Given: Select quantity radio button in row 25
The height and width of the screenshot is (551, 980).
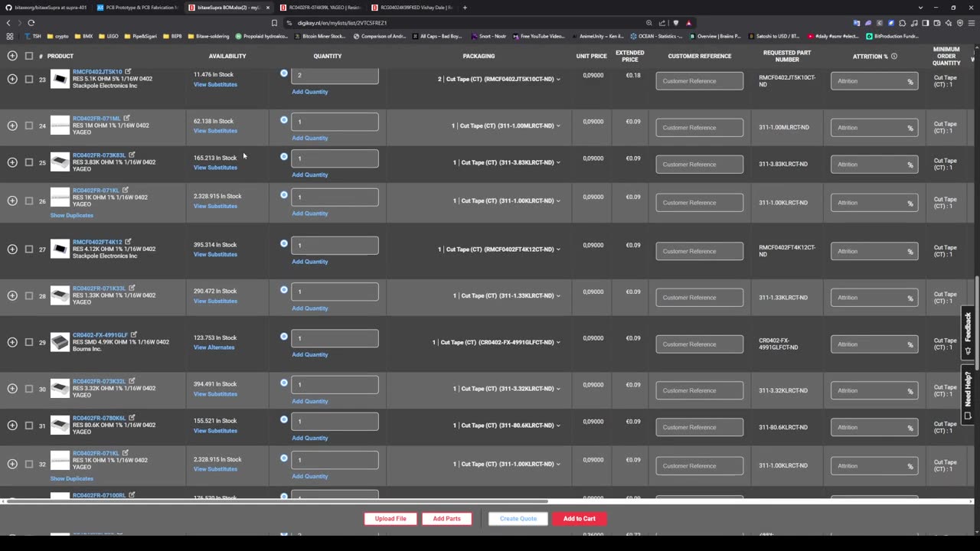Looking at the screenshot, I should 284,157.
